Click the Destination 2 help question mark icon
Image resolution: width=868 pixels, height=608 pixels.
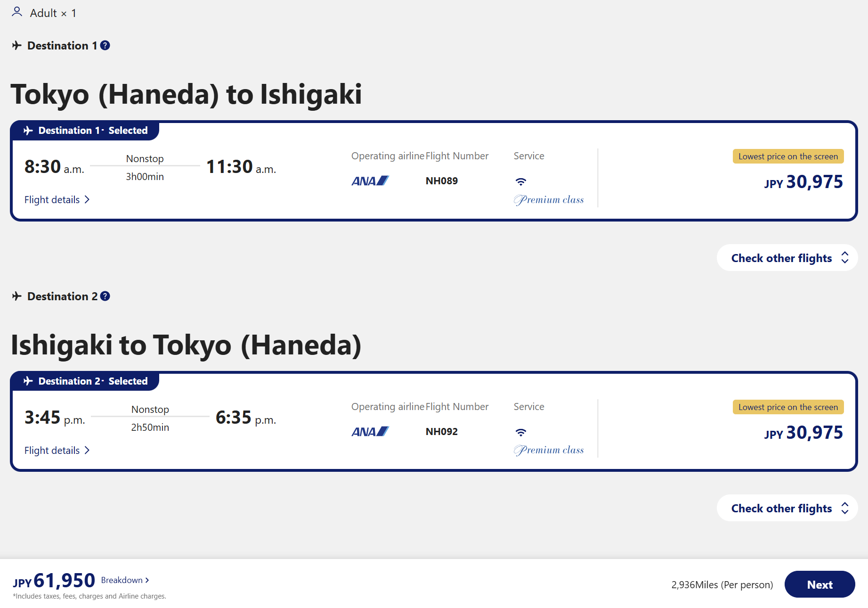105,296
